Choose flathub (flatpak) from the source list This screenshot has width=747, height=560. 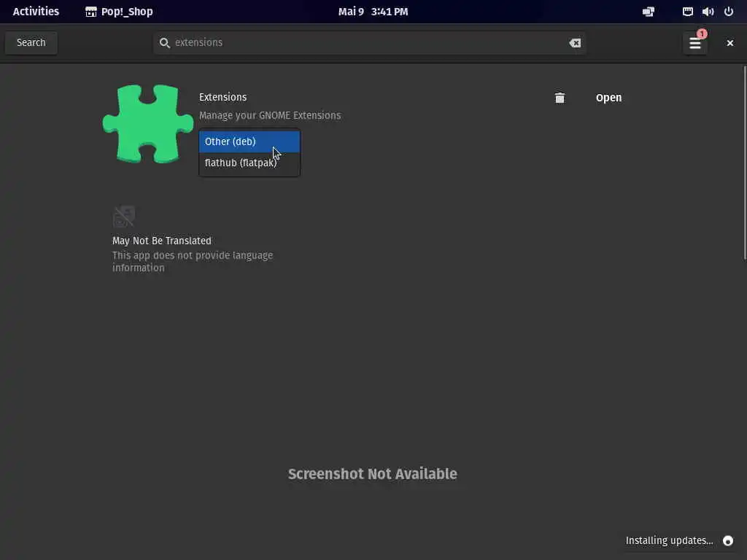pyautogui.click(x=249, y=163)
